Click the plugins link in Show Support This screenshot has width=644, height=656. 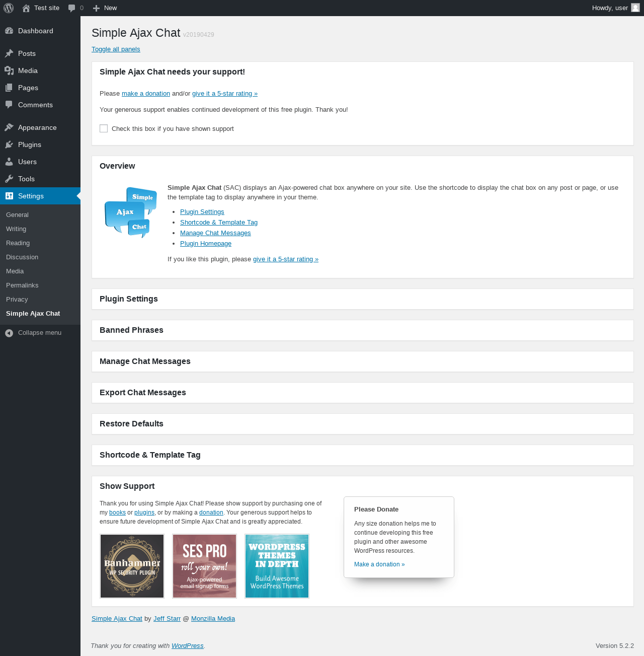[x=144, y=513]
